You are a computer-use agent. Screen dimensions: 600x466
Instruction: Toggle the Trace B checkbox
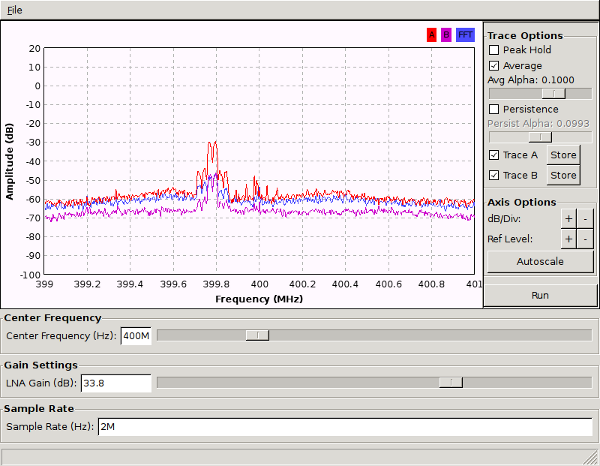coord(494,175)
